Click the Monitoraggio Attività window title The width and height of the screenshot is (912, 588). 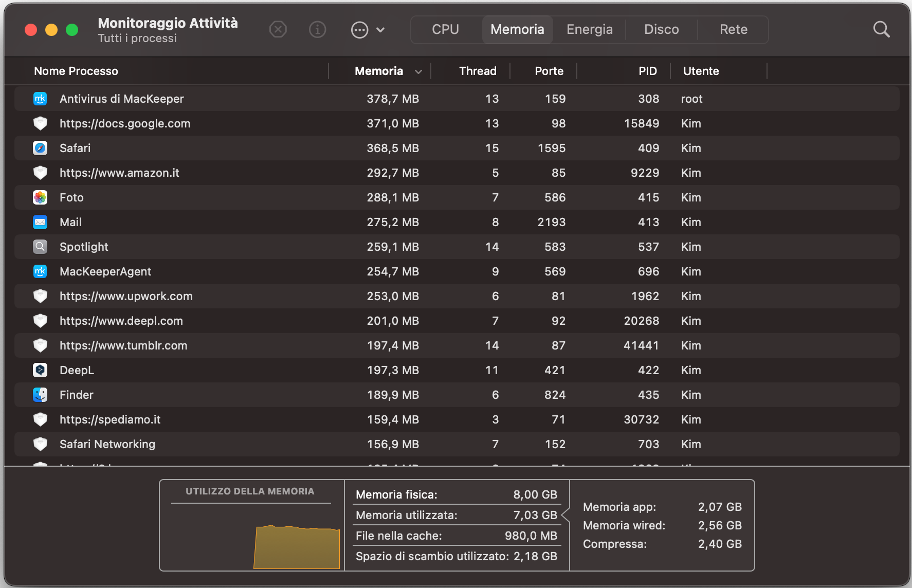click(168, 23)
